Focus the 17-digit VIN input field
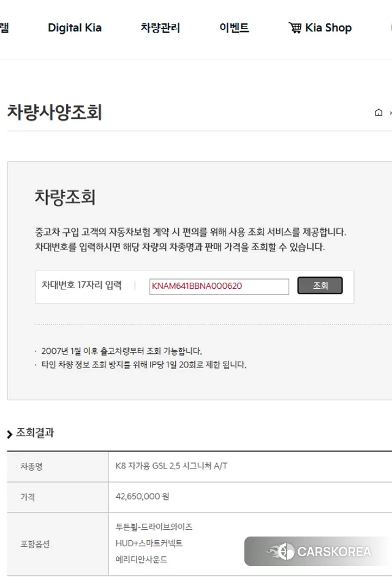The width and height of the screenshot is (392, 577). (x=219, y=286)
